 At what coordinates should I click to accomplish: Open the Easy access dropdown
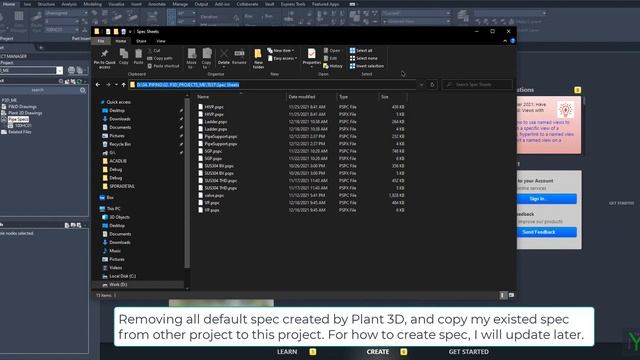pyautogui.click(x=282, y=58)
